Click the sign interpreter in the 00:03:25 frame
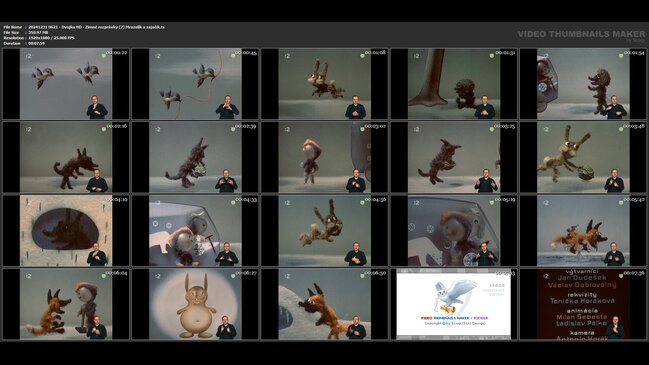The height and width of the screenshot is (365, 649). 485,181
